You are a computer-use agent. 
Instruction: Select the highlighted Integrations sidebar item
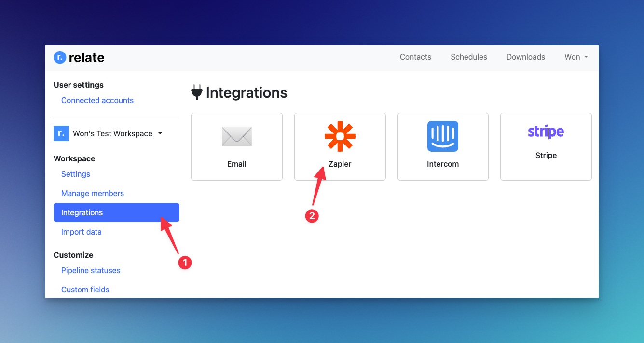(x=116, y=212)
